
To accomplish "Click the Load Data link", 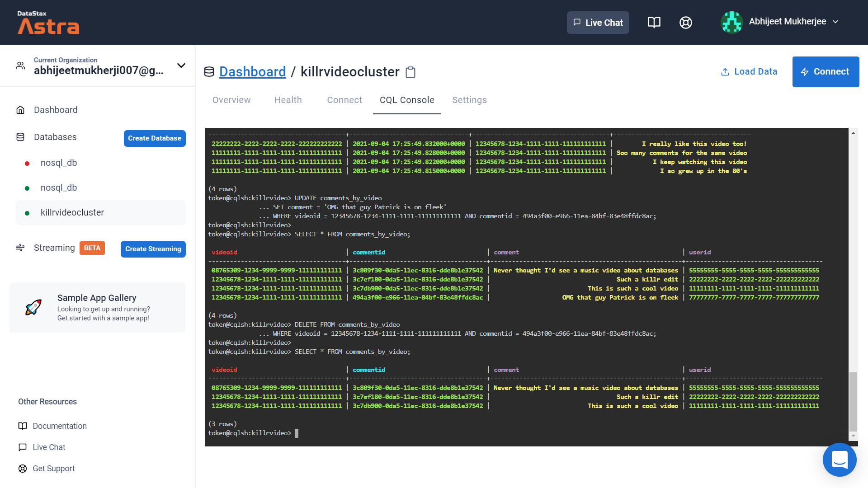I will click(749, 72).
